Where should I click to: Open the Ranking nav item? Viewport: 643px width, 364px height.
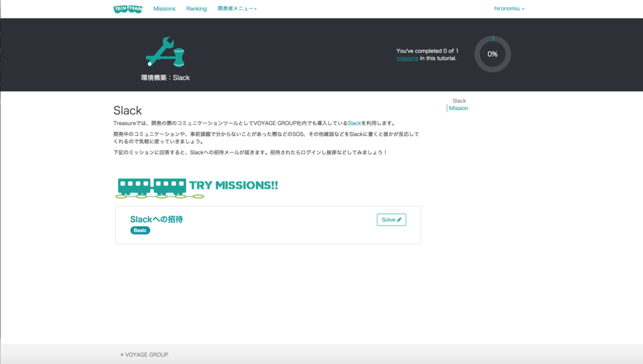(x=197, y=9)
